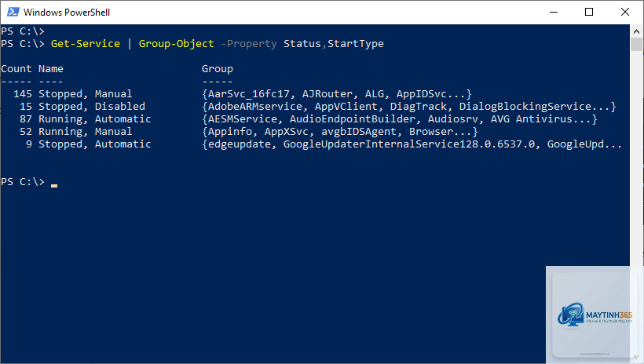This screenshot has height=364, width=644.
Task: Click the group starting with edgeupdate
Action: [412, 144]
